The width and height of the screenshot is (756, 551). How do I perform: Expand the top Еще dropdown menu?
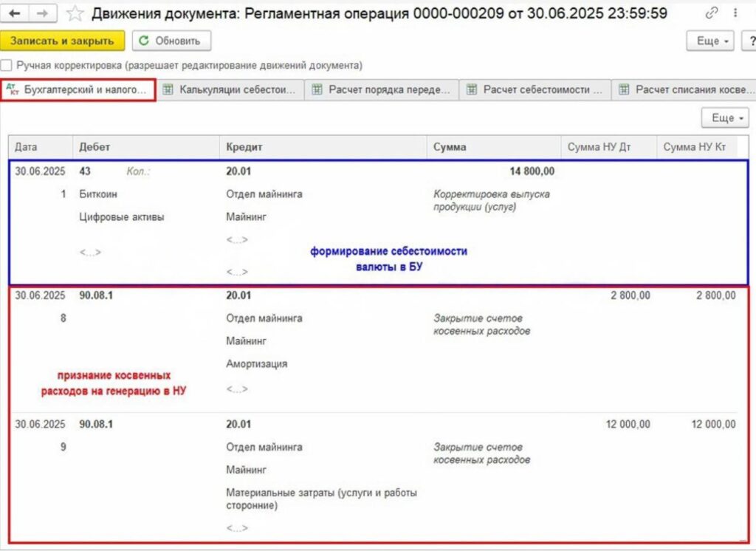pyautogui.click(x=712, y=41)
